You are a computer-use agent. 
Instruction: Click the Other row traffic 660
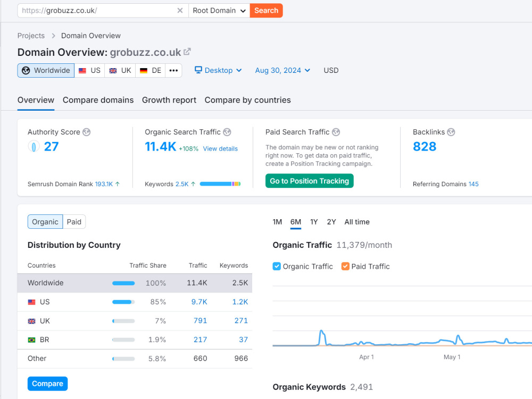point(200,359)
